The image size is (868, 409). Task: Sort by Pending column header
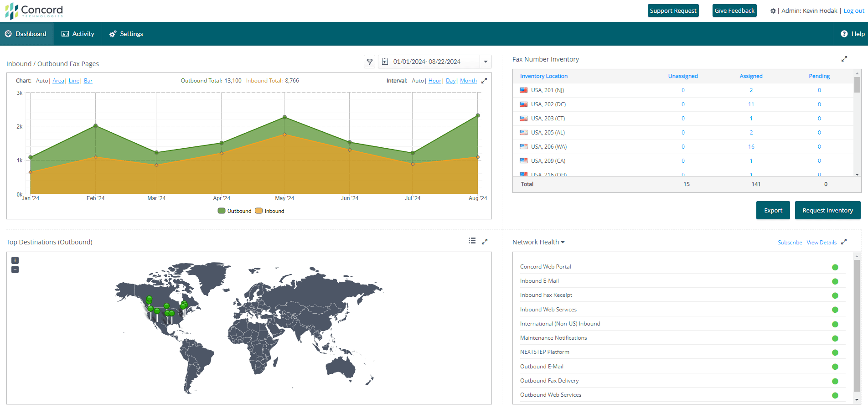coord(819,76)
